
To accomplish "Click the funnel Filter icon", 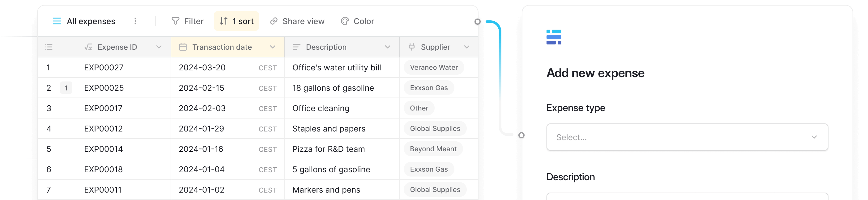I will coord(176,21).
